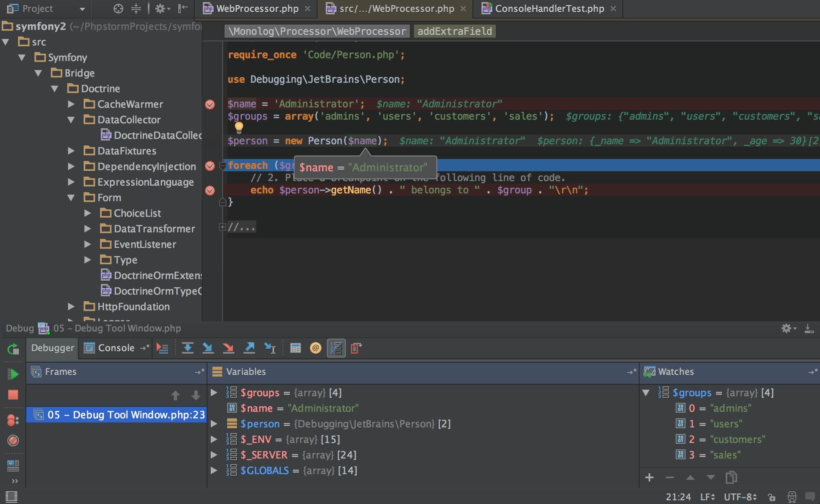This screenshot has width=820, height=504.
Task: Click the Step Into debugger icon
Action: 208,348
